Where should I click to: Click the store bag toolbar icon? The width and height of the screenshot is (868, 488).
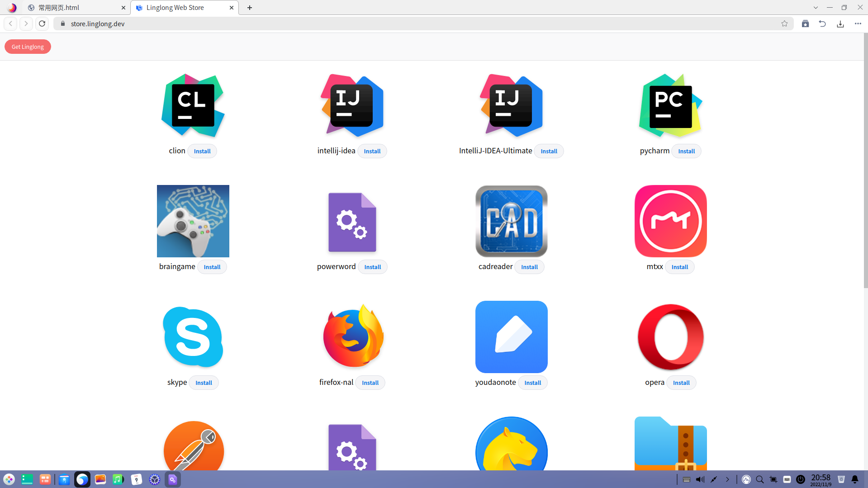[805, 24]
